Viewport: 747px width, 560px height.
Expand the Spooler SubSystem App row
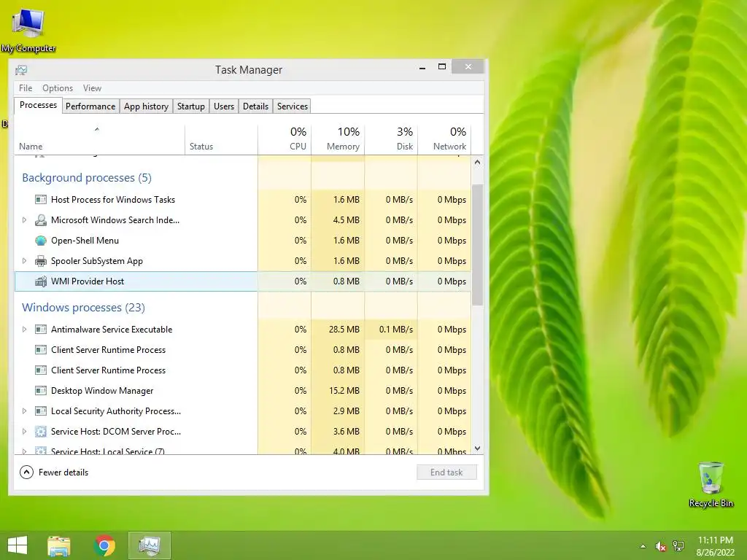pyautogui.click(x=24, y=261)
